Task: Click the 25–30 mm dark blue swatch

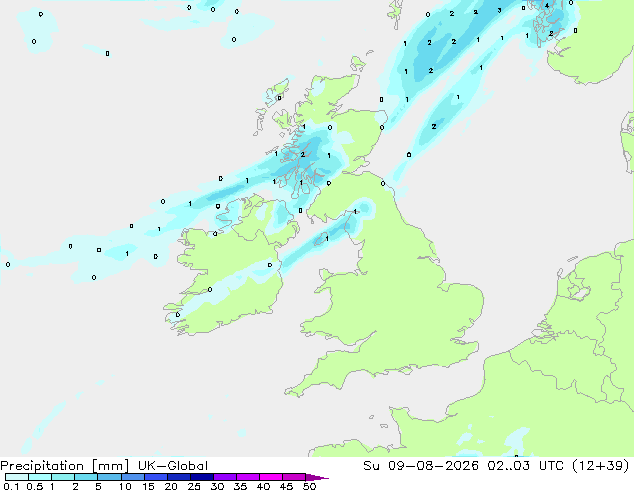Action: point(201,477)
